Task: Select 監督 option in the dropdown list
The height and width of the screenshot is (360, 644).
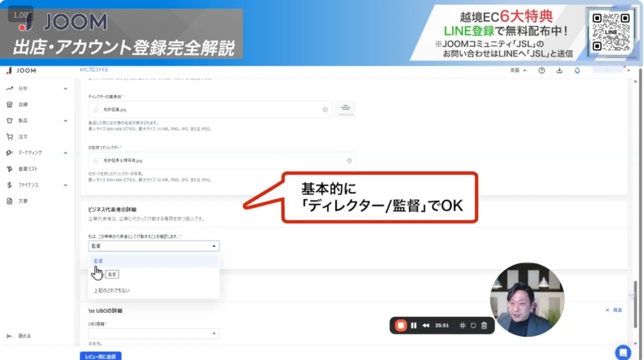Action: point(98,261)
